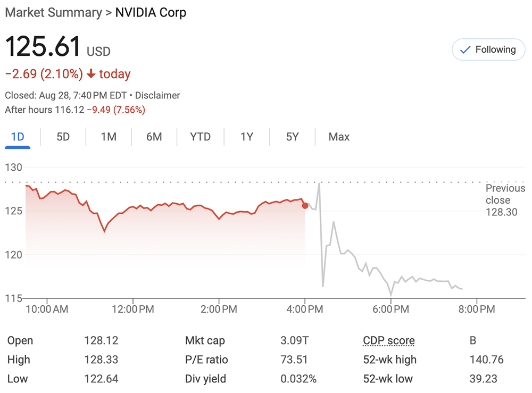Image resolution: width=532 pixels, height=393 pixels.
Task: Select the 1D time range tab
Action: tap(18, 137)
